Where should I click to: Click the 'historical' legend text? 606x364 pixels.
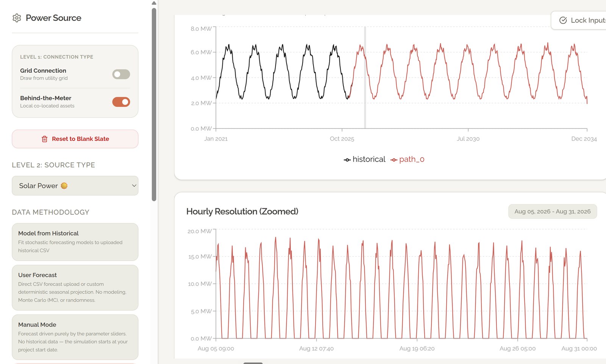click(x=369, y=159)
